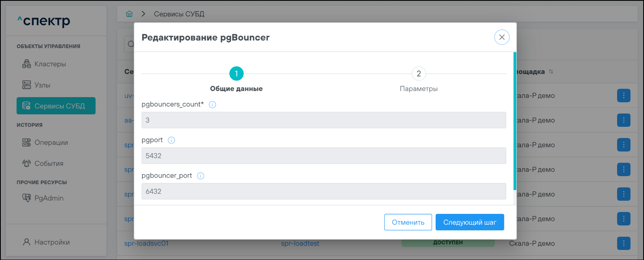Click step 2 circle Параметры
Image resolution: width=644 pixels, height=260 pixels.
[x=419, y=74]
